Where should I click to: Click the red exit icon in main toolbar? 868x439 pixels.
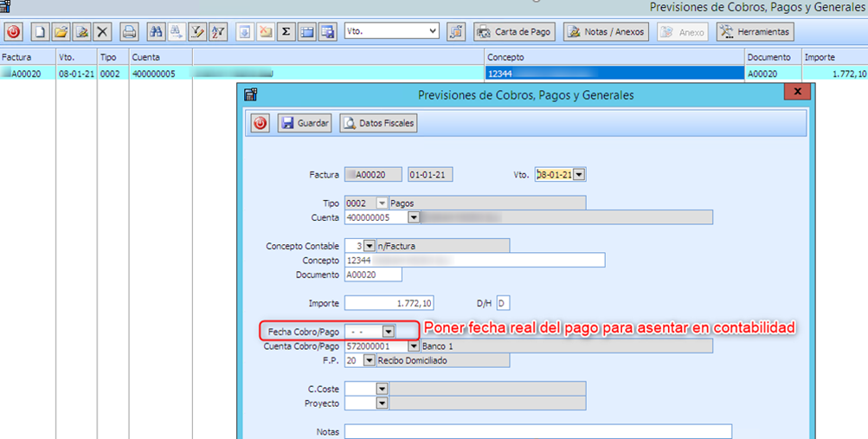tap(13, 32)
